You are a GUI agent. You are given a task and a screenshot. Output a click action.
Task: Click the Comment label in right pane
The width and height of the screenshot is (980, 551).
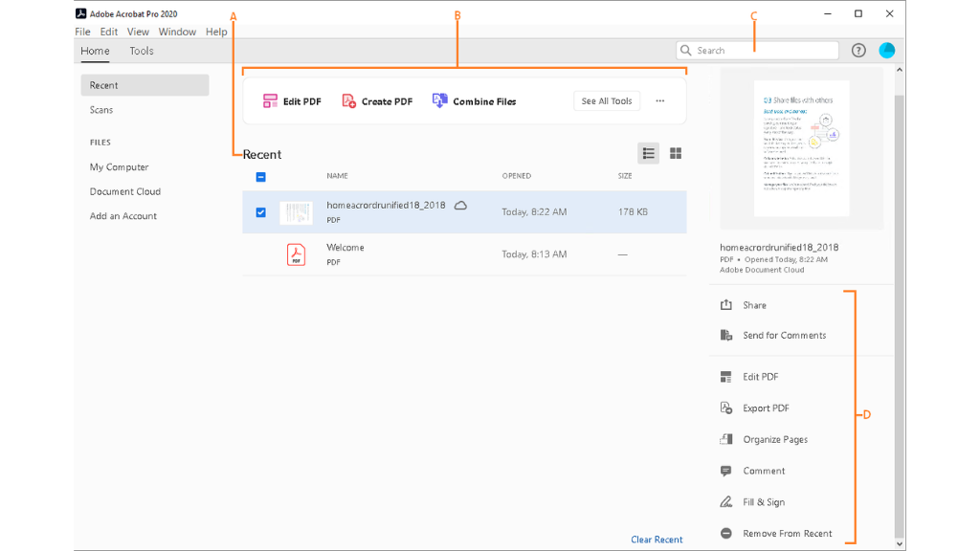(x=764, y=471)
